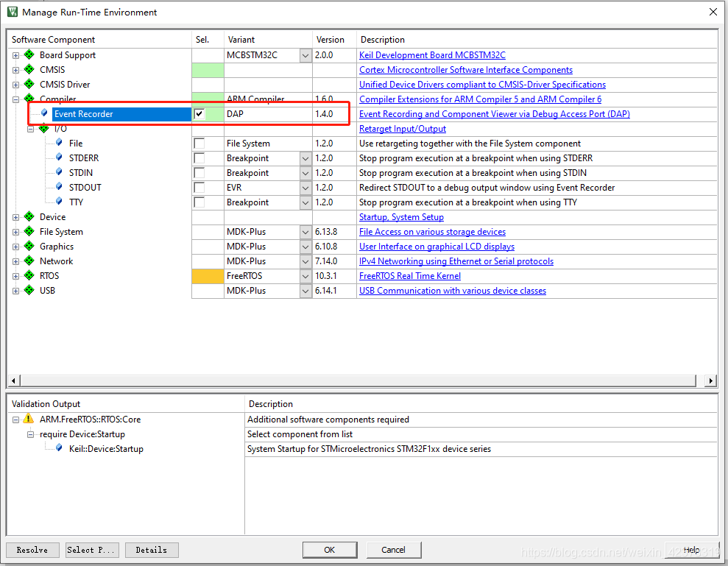Click the Select P... button
The image size is (728, 566).
[x=93, y=550]
